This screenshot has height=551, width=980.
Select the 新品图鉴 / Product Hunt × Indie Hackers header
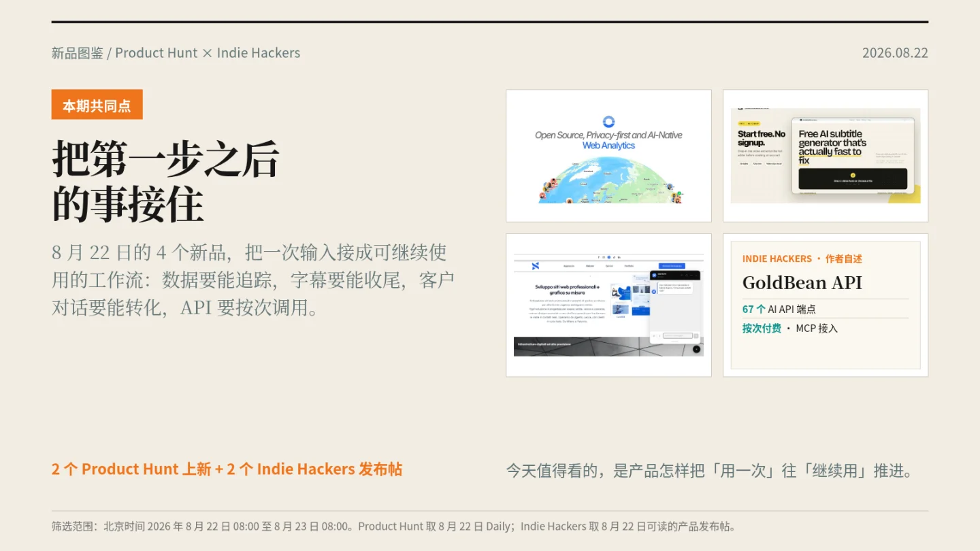tap(176, 53)
